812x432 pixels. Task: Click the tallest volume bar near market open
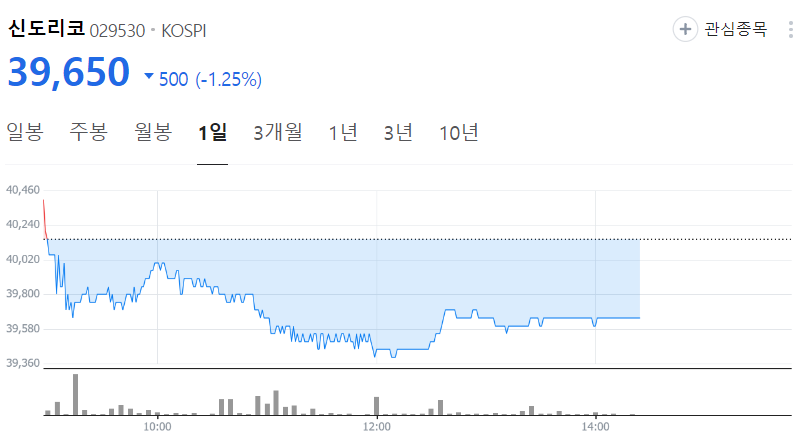point(76,395)
